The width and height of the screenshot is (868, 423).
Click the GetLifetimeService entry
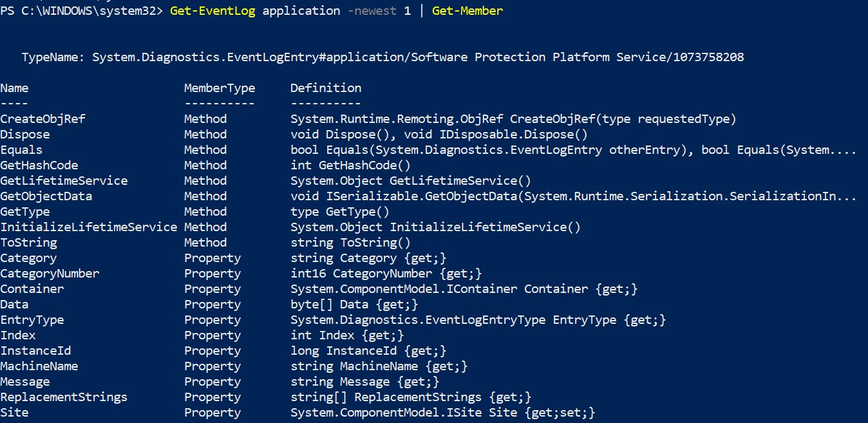(64, 181)
